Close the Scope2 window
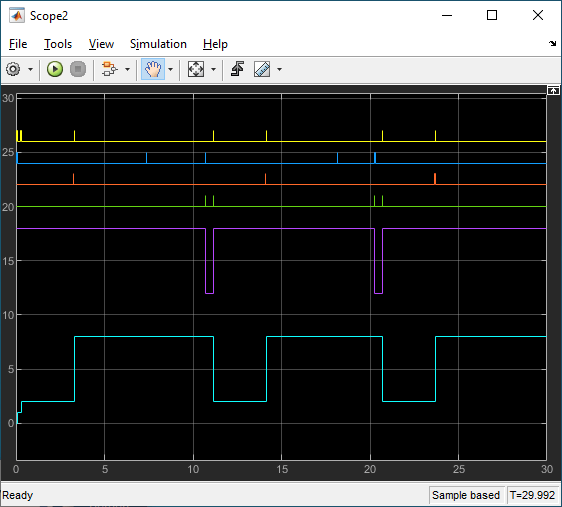Image resolution: width=562 pixels, height=507 pixels. point(538,15)
